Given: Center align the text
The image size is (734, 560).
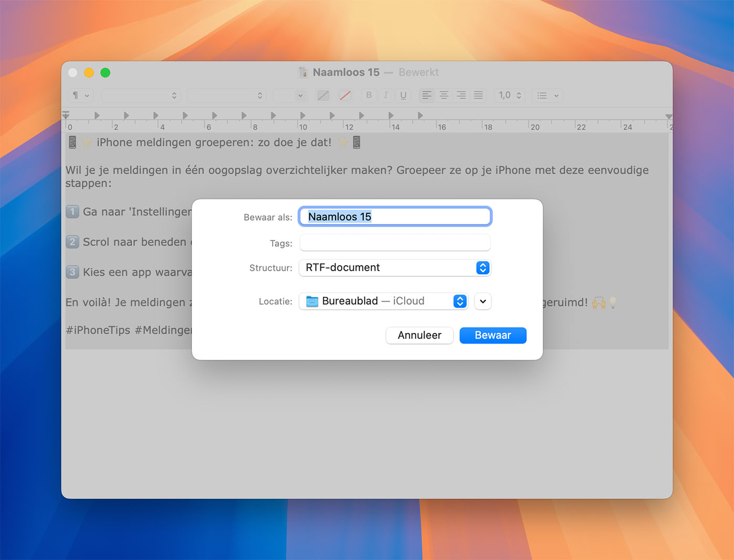Looking at the screenshot, I should click(444, 95).
